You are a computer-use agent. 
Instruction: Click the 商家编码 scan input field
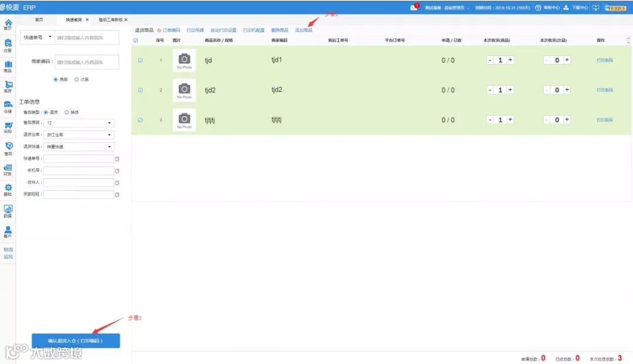[87, 62]
